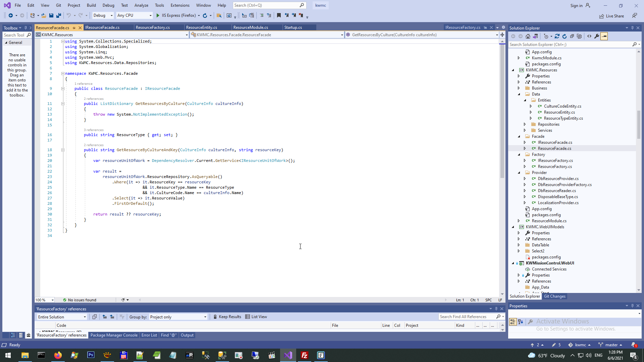
Task: Switch to the ResourceModule.cs tab
Action: click(251, 27)
